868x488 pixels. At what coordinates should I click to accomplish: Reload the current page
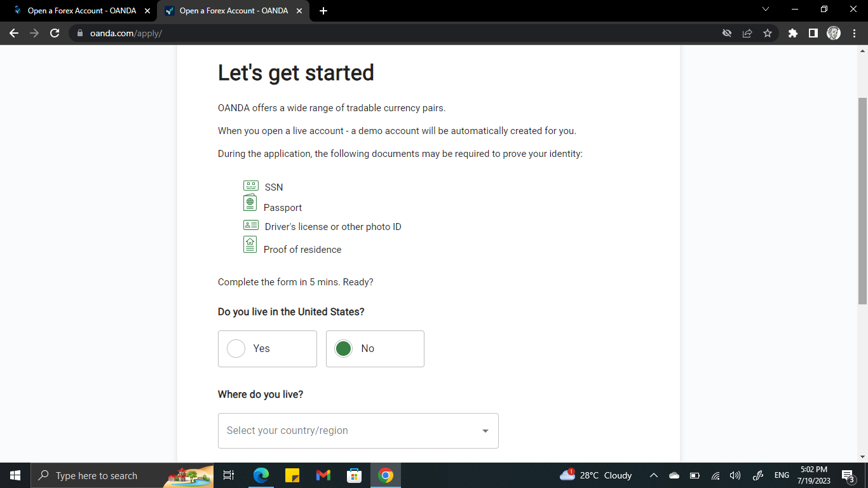point(55,33)
